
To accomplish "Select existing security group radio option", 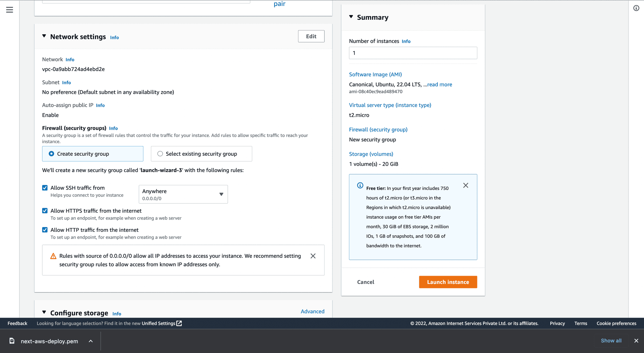I will tap(160, 154).
